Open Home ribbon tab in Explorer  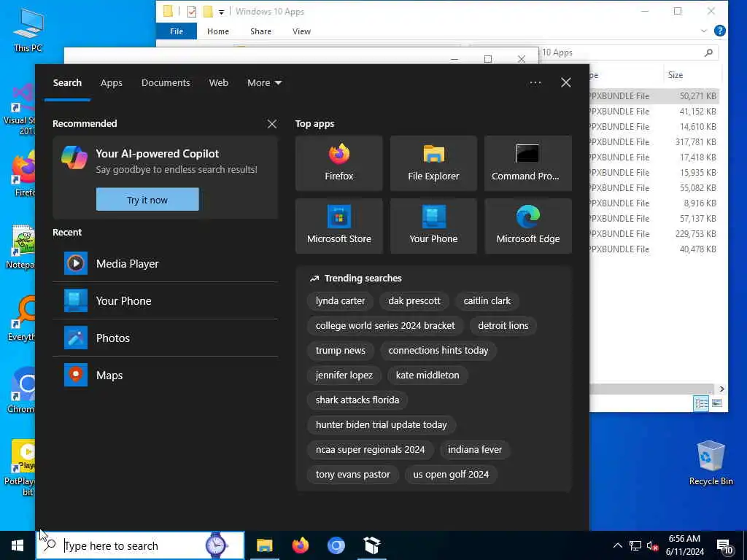click(x=217, y=31)
